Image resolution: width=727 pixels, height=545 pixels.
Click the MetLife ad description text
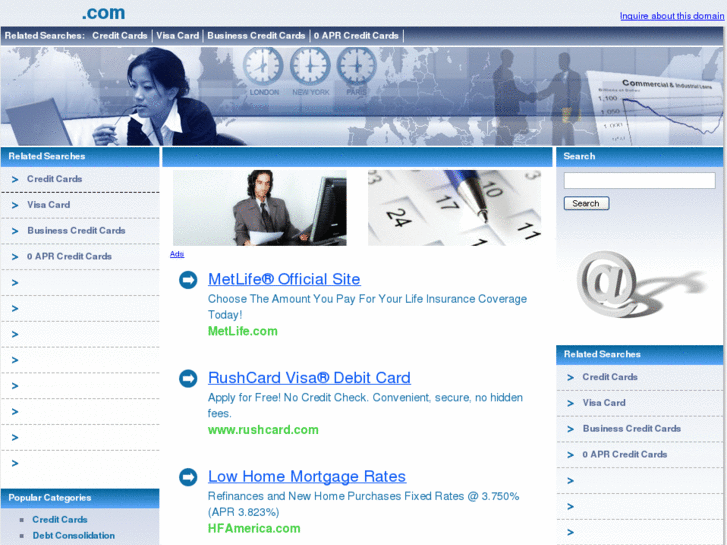pyautogui.click(x=367, y=307)
